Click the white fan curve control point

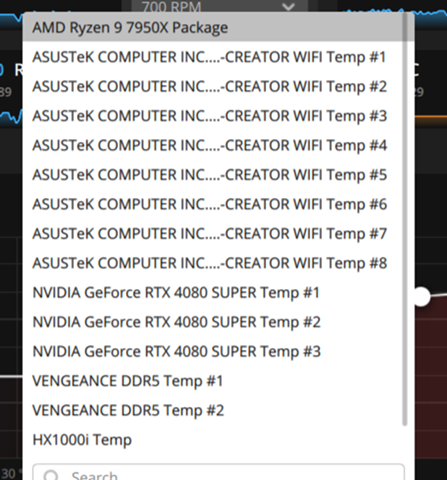[x=422, y=296]
